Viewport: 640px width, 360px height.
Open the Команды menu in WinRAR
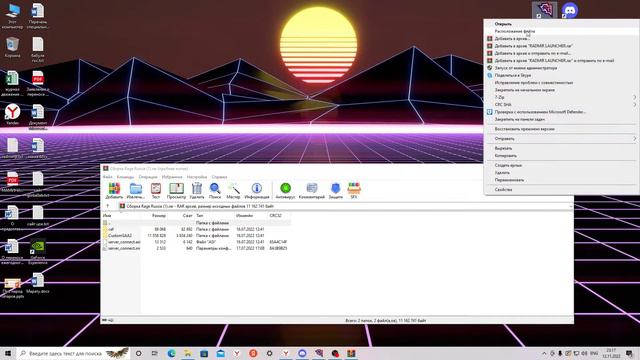point(125,177)
